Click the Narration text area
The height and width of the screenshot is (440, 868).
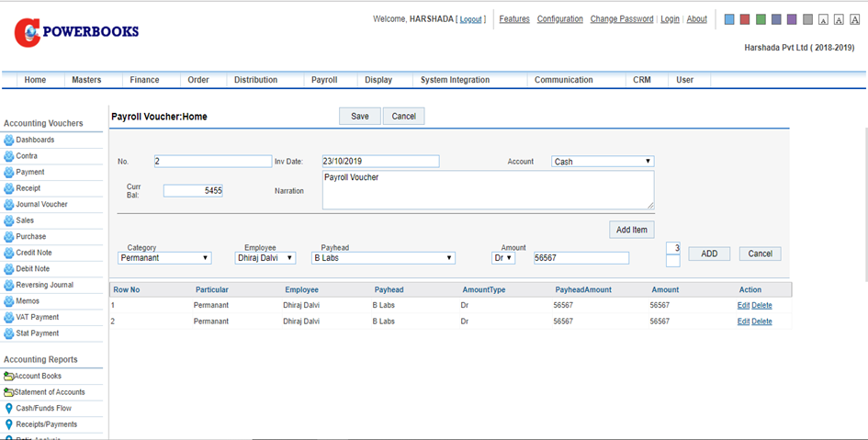point(488,189)
